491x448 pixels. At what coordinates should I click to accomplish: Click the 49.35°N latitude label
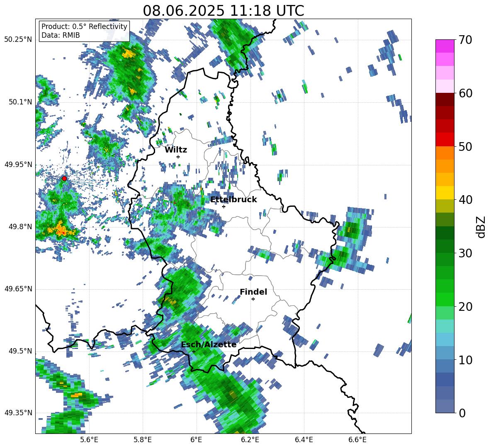tap(18, 413)
